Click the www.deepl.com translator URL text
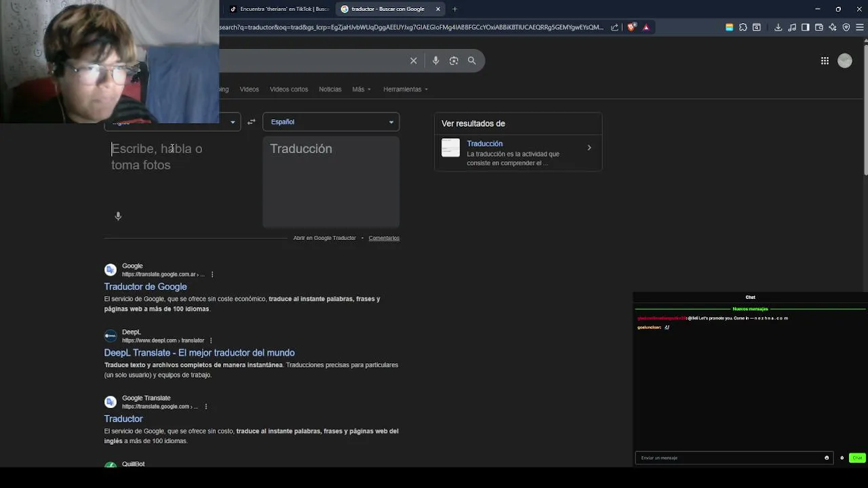Viewport: 868px width, 488px height. [163, 340]
